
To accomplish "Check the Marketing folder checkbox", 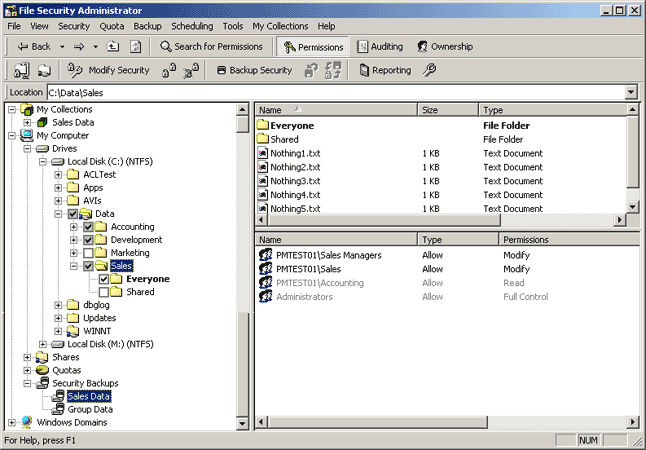I will point(88,253).
